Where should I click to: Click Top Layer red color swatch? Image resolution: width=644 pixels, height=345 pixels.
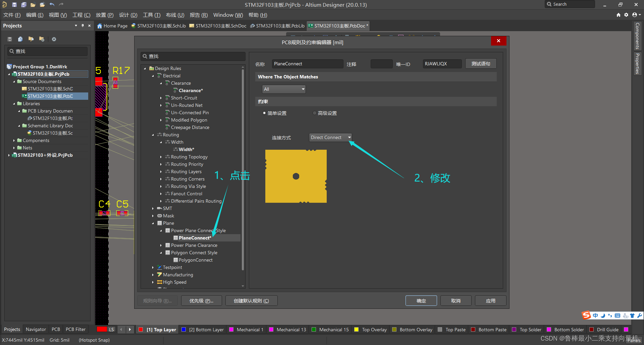[141, 330]
